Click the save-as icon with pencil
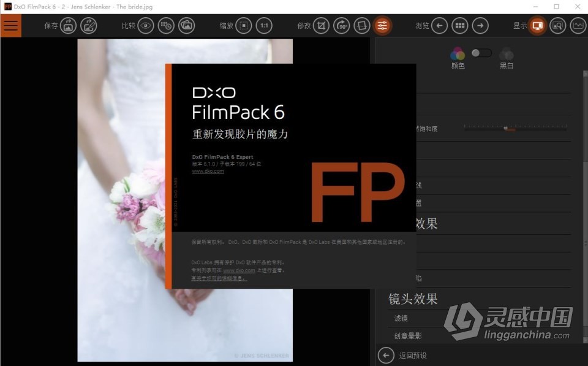588x366 pixels. pos(89,26)
